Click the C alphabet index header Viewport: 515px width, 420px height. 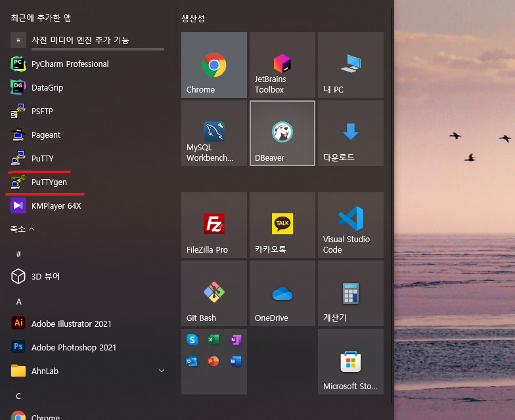(18, 396)
